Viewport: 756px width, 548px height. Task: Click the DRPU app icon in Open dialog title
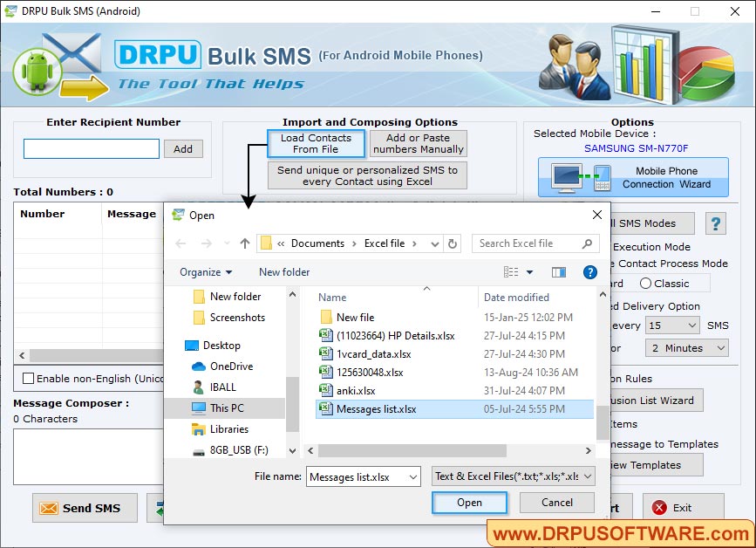179,215
